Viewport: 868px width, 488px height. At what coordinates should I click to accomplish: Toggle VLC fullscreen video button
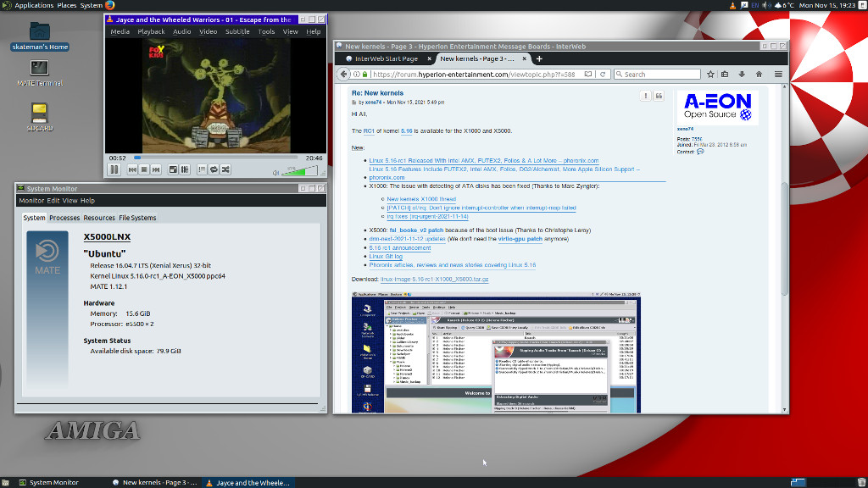point(173,169)
